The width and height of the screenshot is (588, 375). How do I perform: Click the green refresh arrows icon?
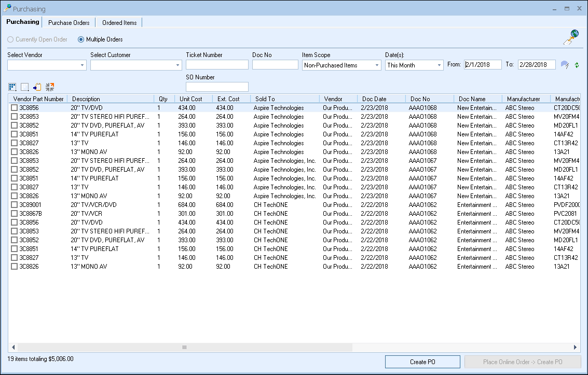point(577,65)
